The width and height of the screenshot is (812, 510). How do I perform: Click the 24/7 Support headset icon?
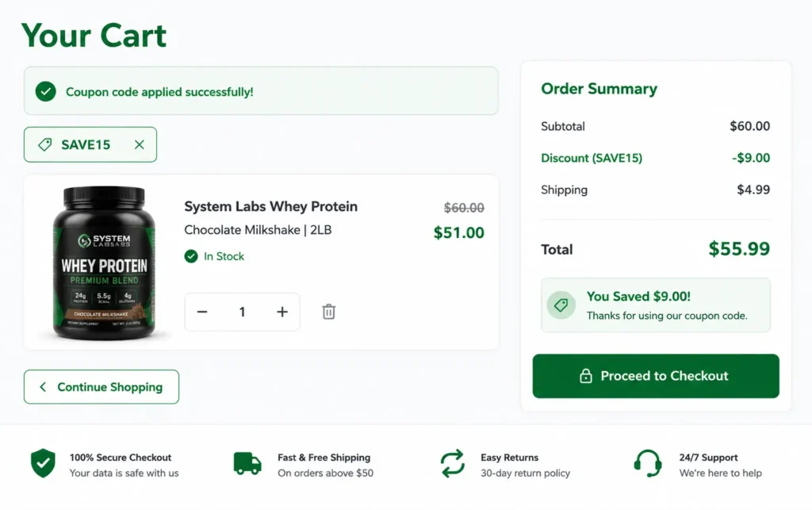click(x=648, y=463)
